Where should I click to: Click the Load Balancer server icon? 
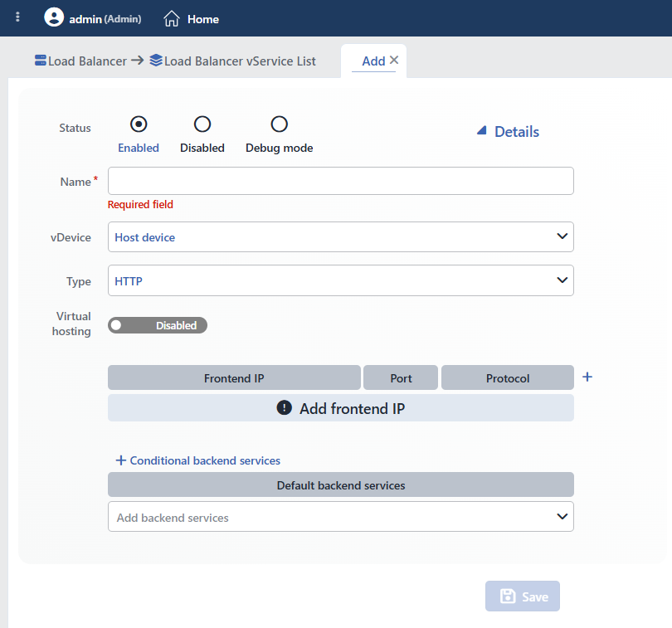tap(41, 61)
